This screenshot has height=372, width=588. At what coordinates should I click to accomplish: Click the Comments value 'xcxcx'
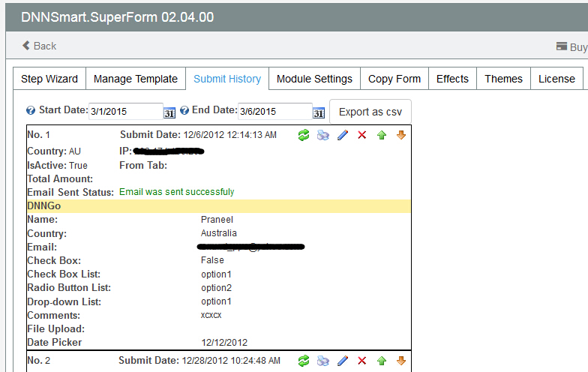[x=211, y=315]
